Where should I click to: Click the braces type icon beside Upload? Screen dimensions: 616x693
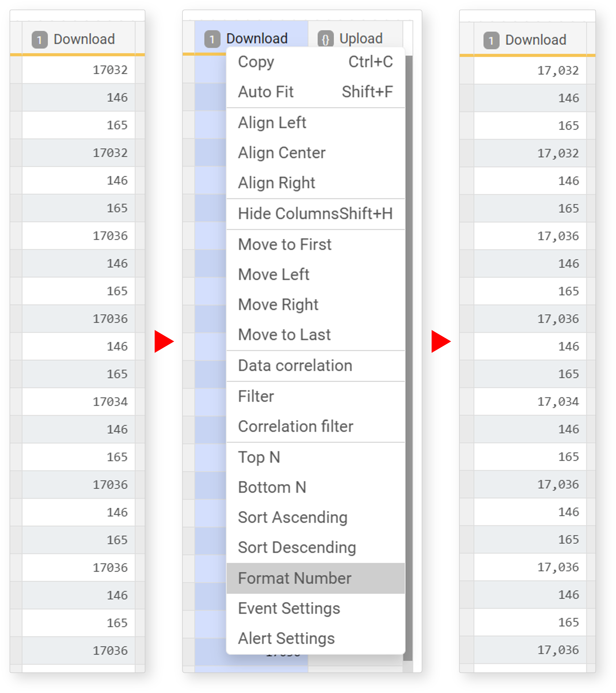coord(325,39)
